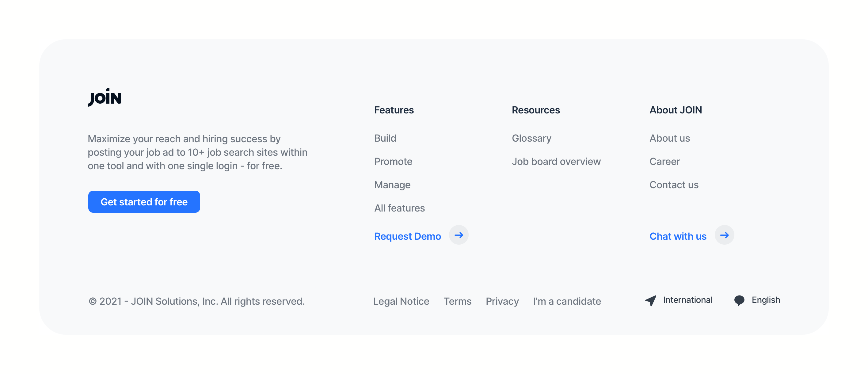Open Job board overview
The height and width of the screenshot is (374, 868).
(x=556, y=161)
